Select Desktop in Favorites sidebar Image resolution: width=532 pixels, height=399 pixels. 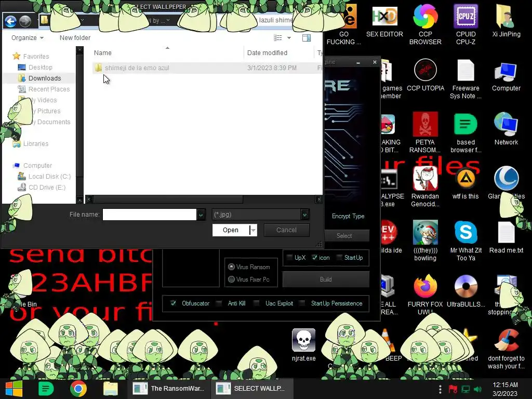[x=40, y=67]
